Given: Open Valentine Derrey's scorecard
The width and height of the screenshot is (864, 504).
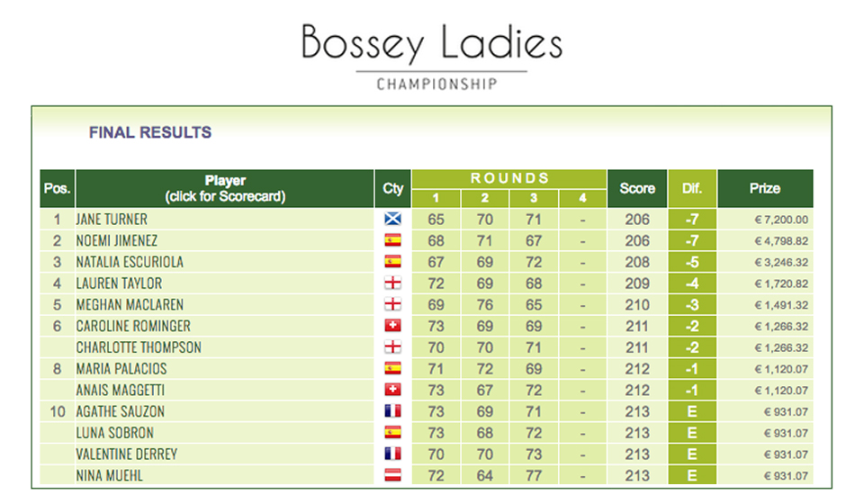Looking at the screenshot, I should [x=127, y=454].
